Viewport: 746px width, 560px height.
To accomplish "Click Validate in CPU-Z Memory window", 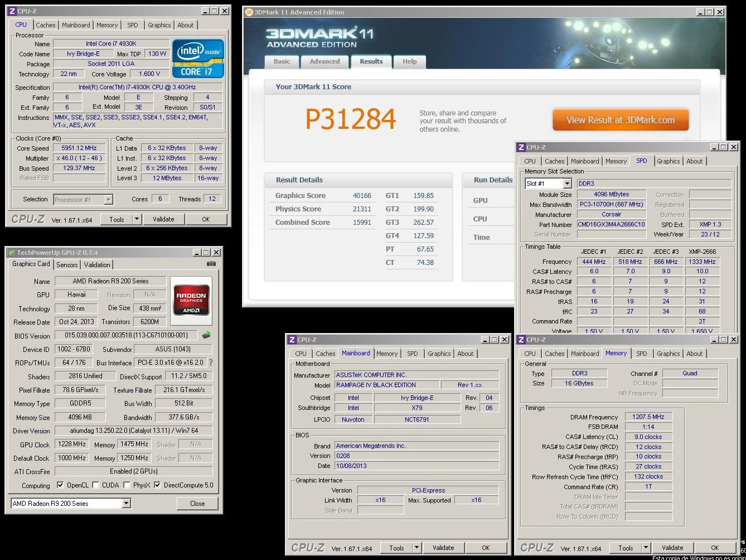I will tap(672, 548).
